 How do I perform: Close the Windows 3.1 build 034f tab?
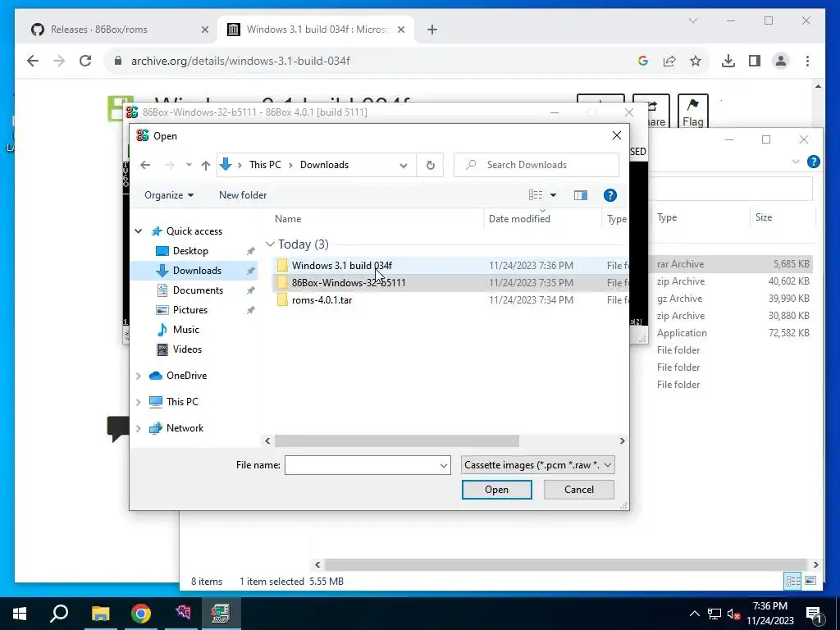[400, 30]
